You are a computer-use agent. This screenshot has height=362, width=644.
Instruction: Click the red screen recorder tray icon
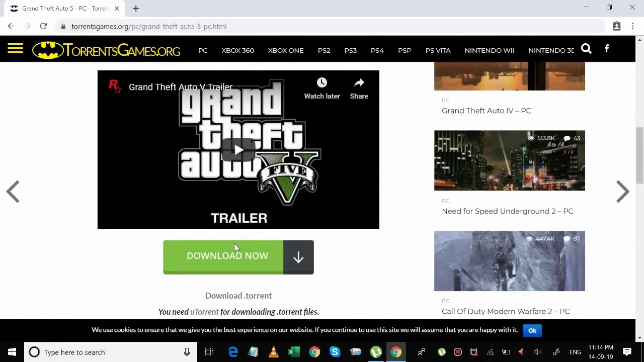click(x=458, y=352)
